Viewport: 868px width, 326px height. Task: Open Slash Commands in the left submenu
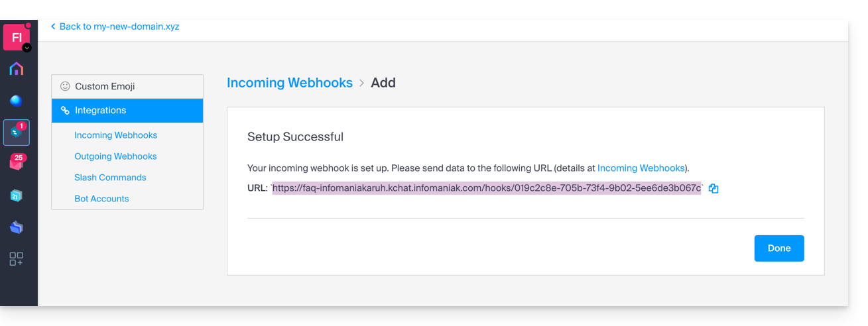pos(110,178)
